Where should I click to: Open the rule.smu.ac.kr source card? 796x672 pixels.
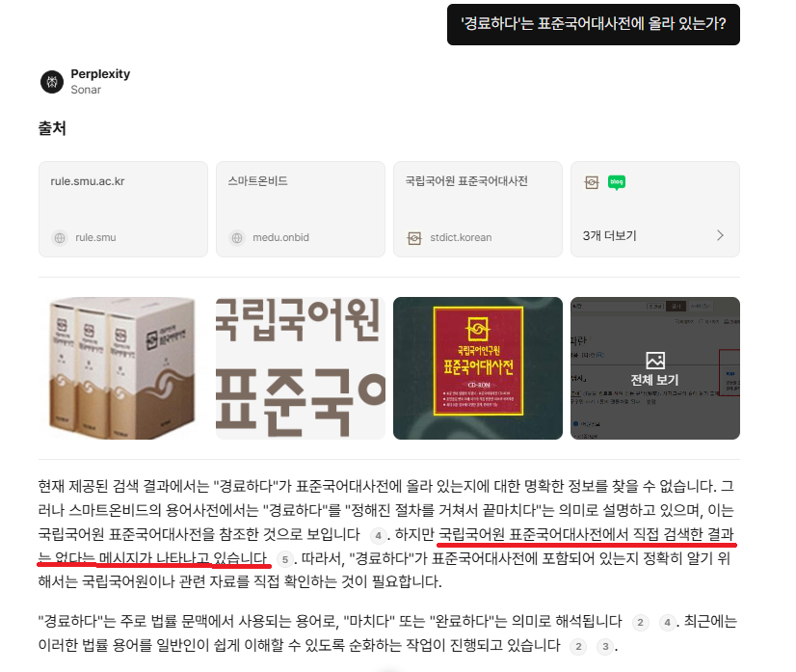tap(123, 209)
